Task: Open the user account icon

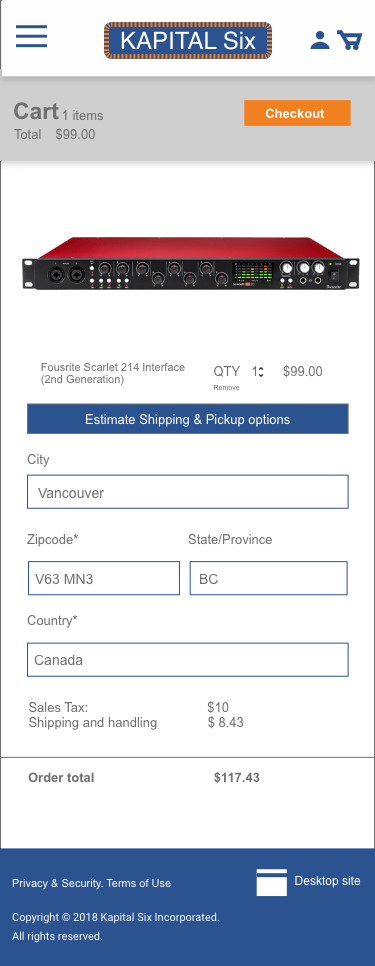Action: click(320, 40)
